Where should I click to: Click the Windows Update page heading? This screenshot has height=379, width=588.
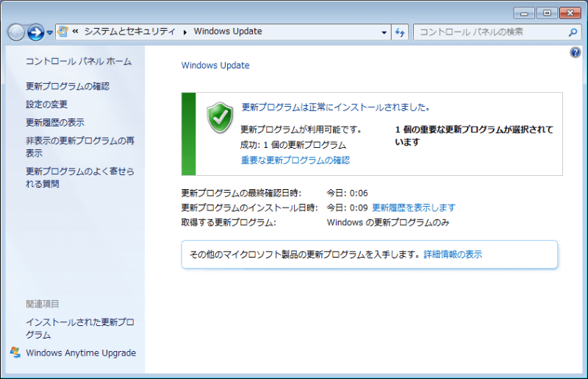215,65
